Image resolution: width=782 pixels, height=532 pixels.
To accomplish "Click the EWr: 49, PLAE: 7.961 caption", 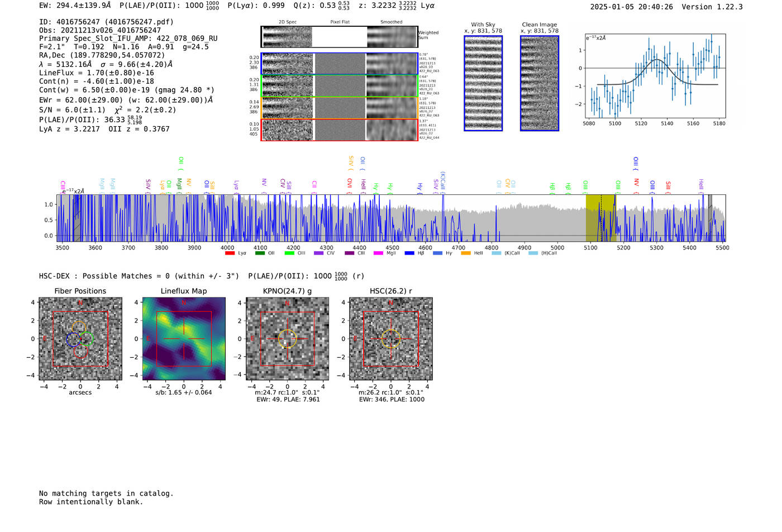I will click(288, 400).
